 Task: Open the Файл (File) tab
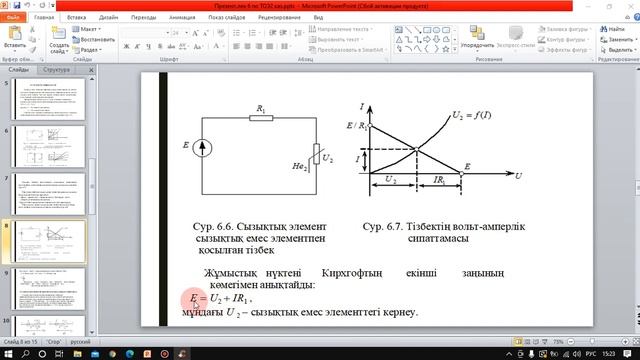pos(13,18)
